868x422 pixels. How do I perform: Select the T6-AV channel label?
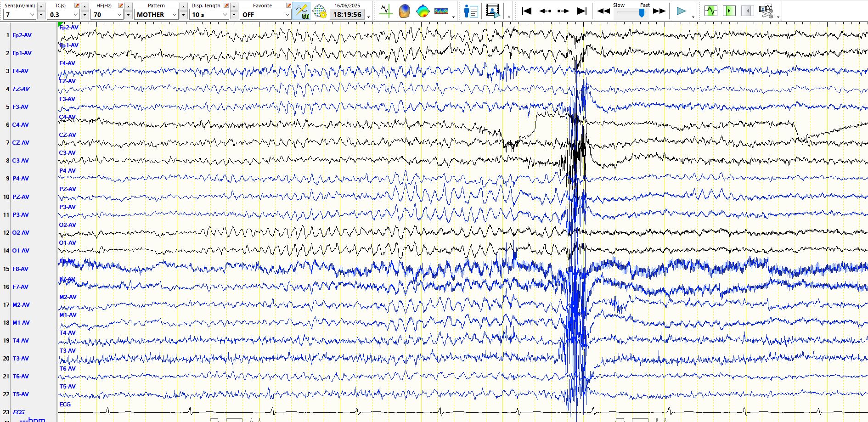pos(21,377)
